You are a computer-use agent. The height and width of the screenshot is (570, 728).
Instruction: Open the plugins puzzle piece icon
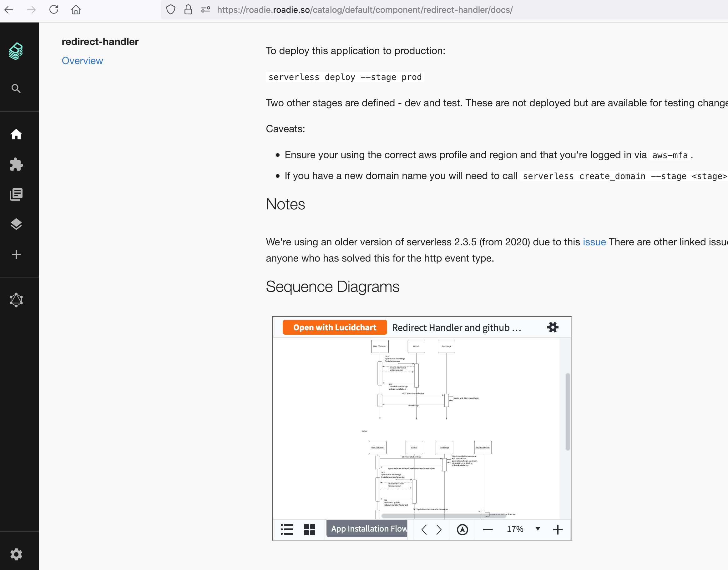(x=16, y=164)
